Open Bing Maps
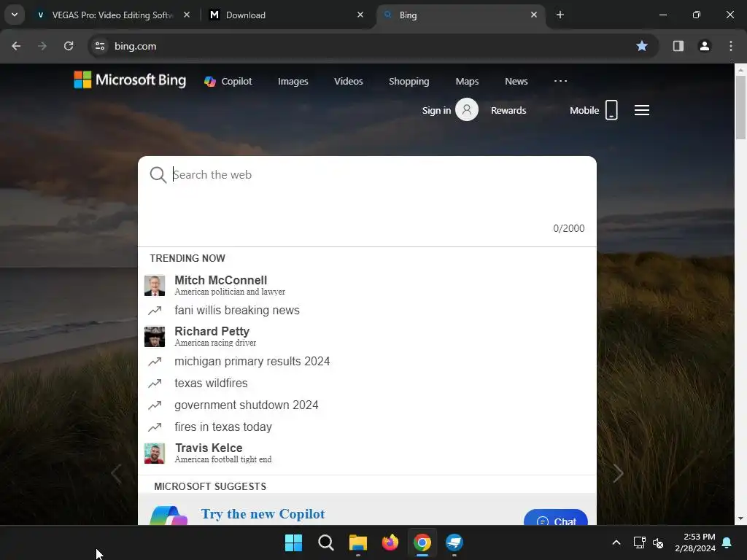This screenshot has height=560, width=747. [467, 82]
